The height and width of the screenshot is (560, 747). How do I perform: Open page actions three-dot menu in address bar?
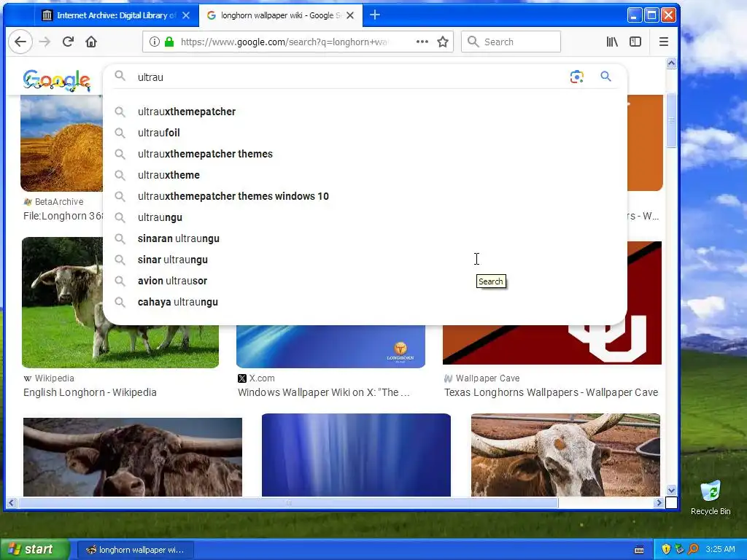tap(422, 42)
